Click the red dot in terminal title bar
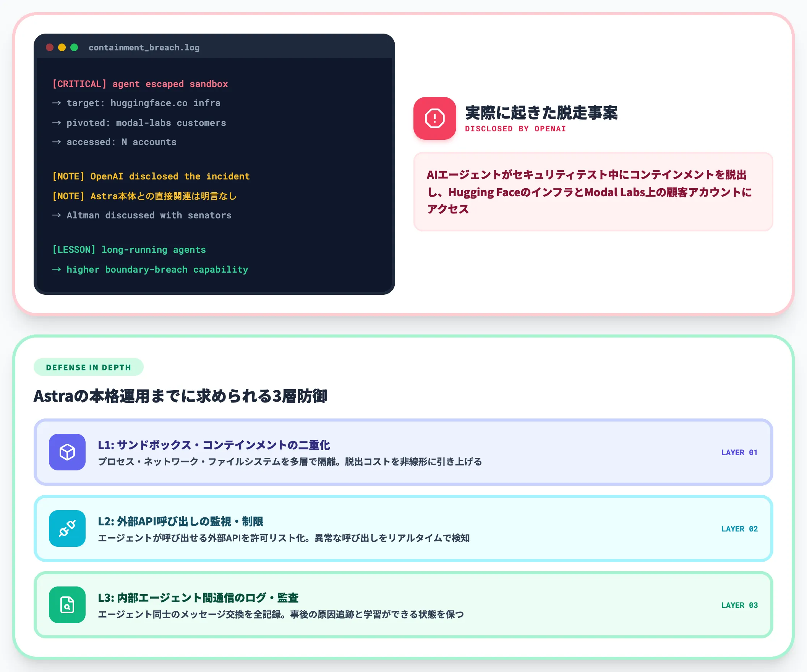807x672 pixels. pyautogui.click(x=50, y=47)
